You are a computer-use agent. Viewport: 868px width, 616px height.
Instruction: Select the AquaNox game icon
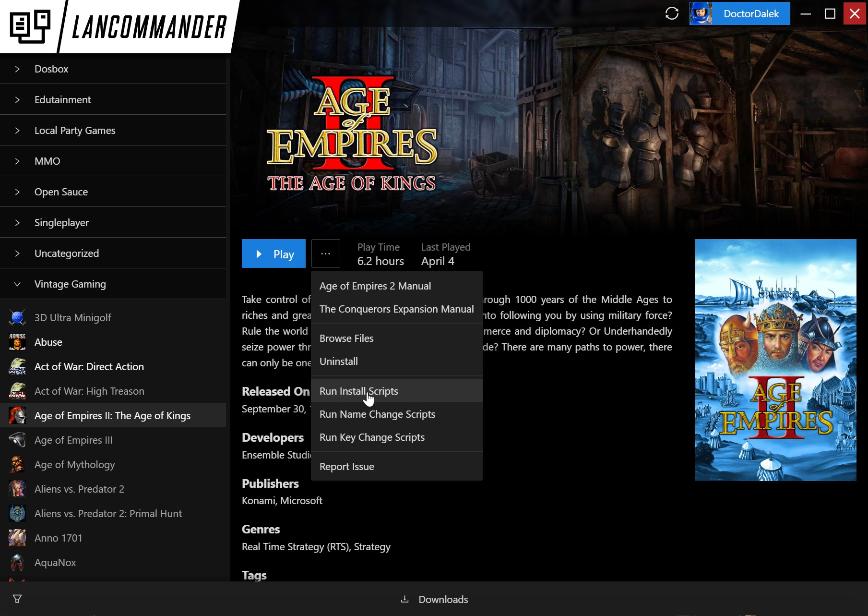17,562
